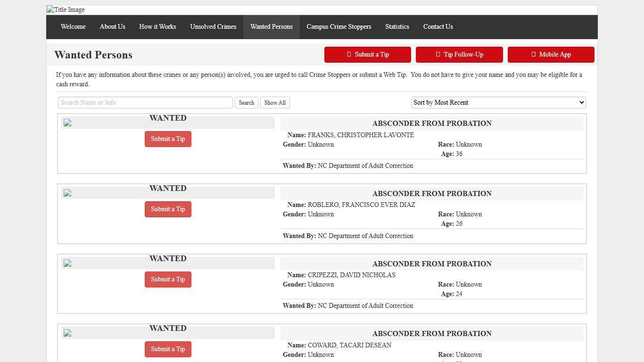Viewport: 644px width, 362px height.
Task: Open David Cripezzi wanted photo thumbnail
Action: point(67,263)
